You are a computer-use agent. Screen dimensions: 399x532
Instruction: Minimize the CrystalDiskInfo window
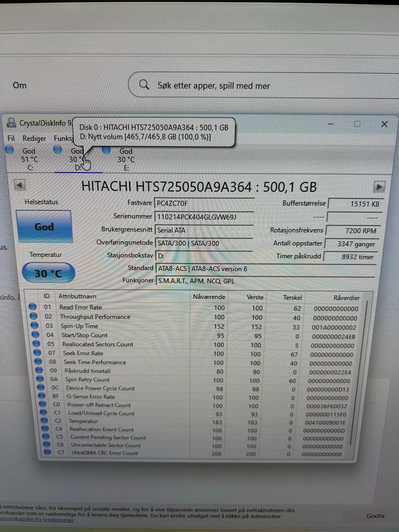pyautogui.click(x=331, y=124)
